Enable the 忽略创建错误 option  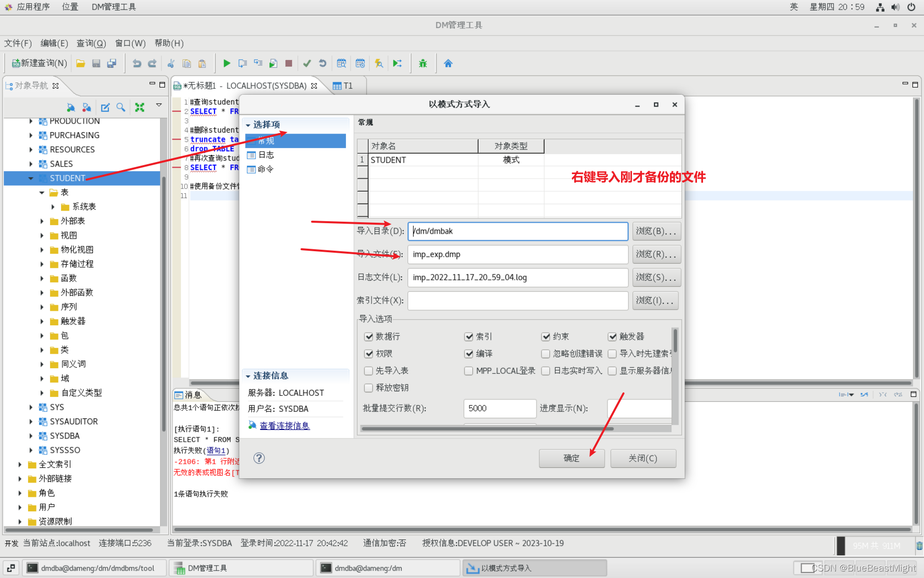(x=545, y=354)
